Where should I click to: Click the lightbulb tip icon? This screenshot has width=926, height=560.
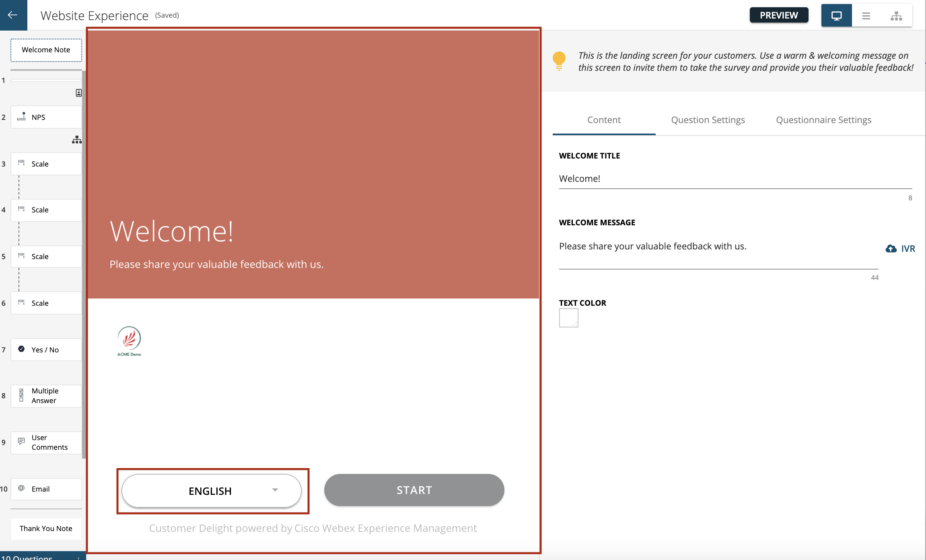[x=559, y=61]
